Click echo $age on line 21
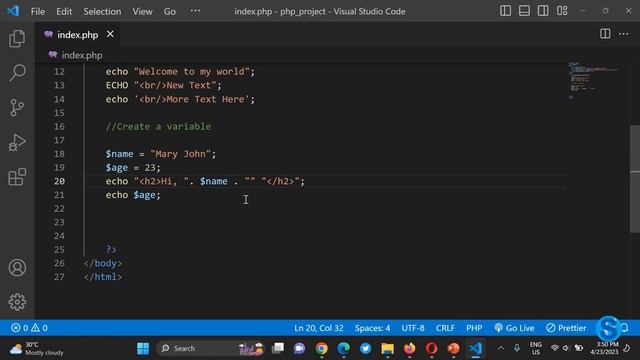The width and height of the screenshot is (640, 360). coord(133,195)
